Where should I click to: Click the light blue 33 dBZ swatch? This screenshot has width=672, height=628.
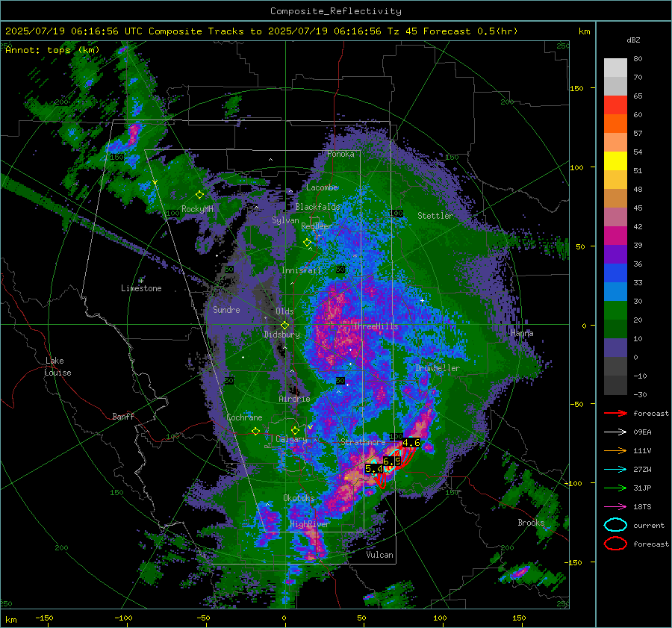tap(615, 292)
